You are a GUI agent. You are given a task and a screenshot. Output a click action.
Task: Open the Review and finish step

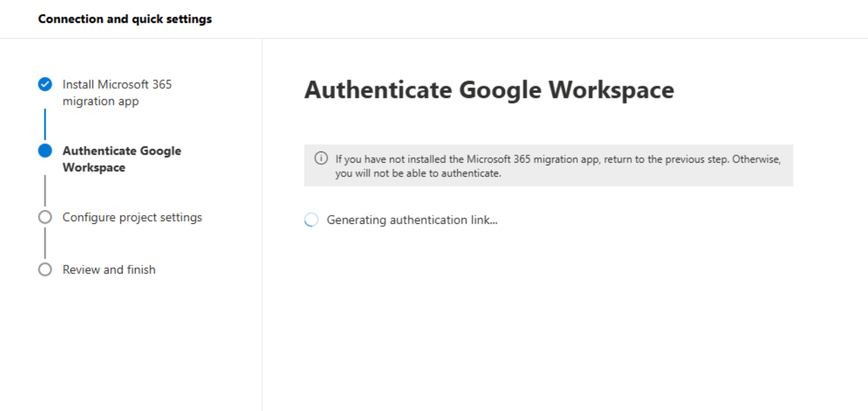[x=109, y=269]
